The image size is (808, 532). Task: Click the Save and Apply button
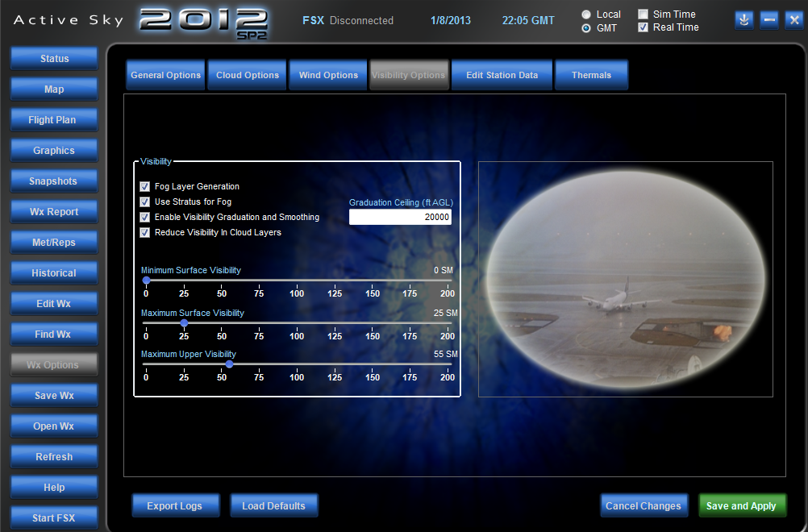point(742,505)
